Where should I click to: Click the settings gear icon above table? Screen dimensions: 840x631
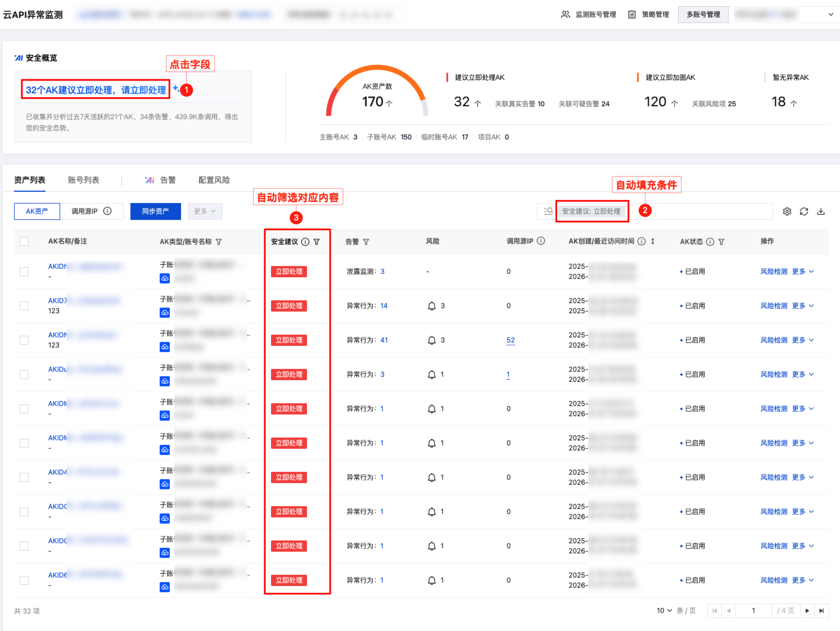click(787, 211)
